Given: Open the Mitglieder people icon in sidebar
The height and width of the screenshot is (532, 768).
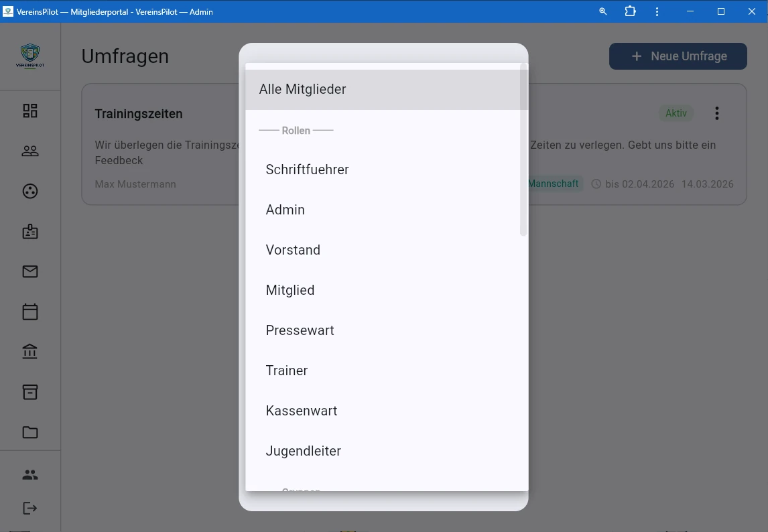Looking at the screenshot, I should (x=29, y=151).
